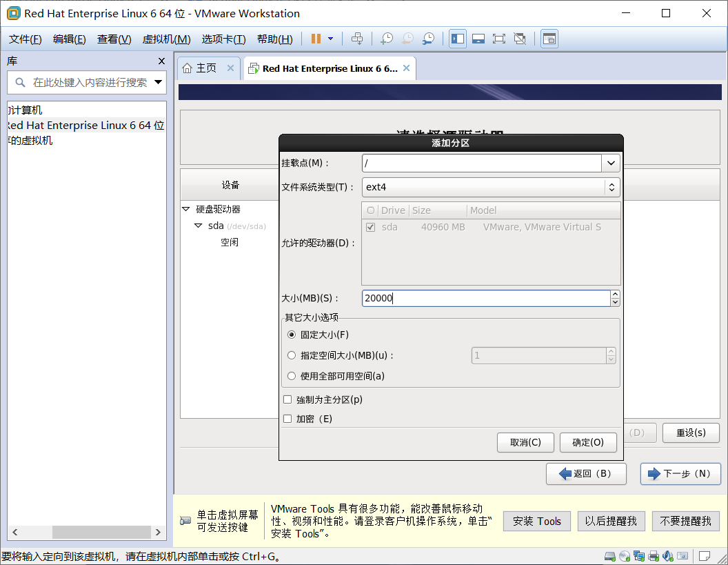Click the keyboard hint icon in info bar

[x=185, y=521]
